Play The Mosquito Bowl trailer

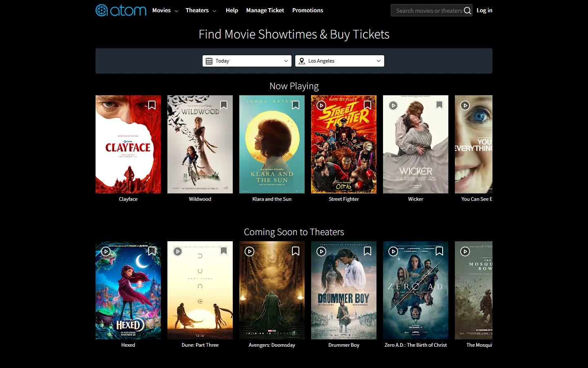click(x=465, y=251)
